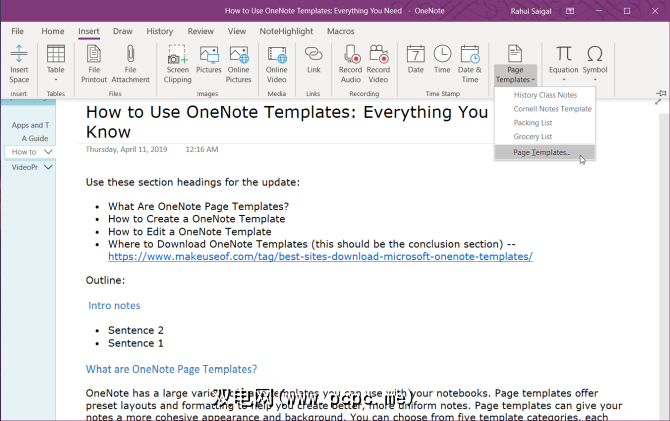
Task: Switch to the Home tab
Action: (53, 31)
